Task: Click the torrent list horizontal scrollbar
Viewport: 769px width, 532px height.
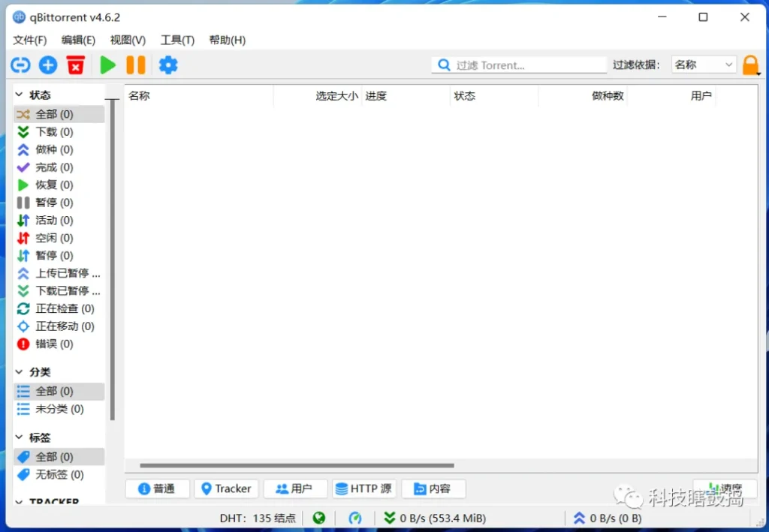Action: click(x=297, y=465)
